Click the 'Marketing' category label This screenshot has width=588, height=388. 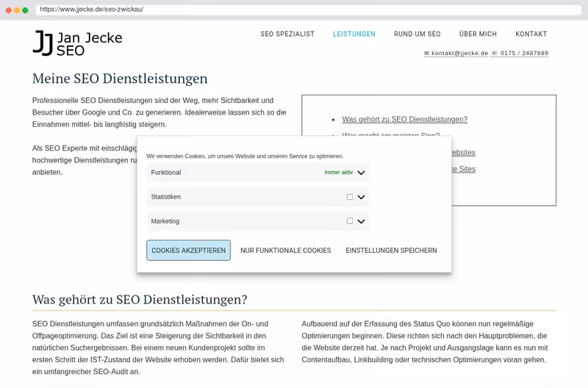[165, 221]
